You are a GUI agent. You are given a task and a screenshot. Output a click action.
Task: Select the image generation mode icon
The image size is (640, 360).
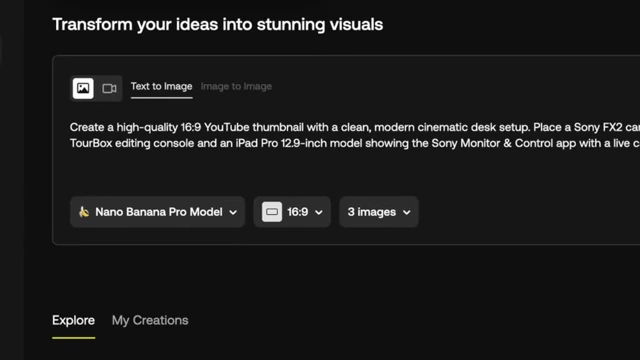(x=83, y=88)
